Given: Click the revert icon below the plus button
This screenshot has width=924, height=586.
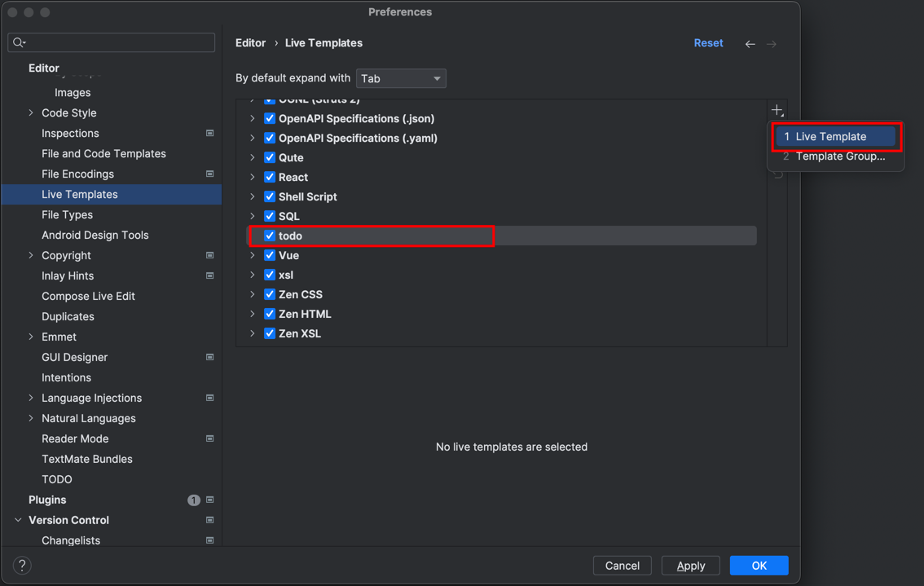Looking at the screenshot, I should (777, 174).
